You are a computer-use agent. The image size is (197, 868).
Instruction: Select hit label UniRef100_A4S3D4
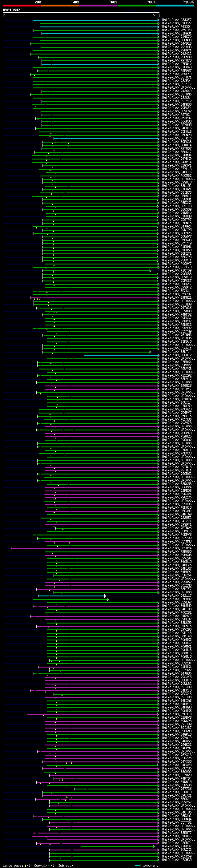[176, 26]
